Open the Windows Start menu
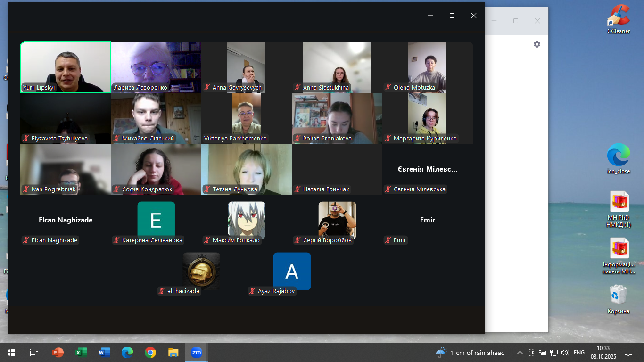Image resolution: width=644 pixels, height=362 pixels. [11, 353]
